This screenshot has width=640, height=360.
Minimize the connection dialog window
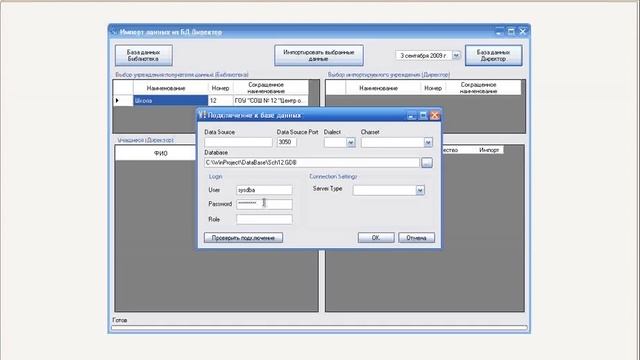412,116
